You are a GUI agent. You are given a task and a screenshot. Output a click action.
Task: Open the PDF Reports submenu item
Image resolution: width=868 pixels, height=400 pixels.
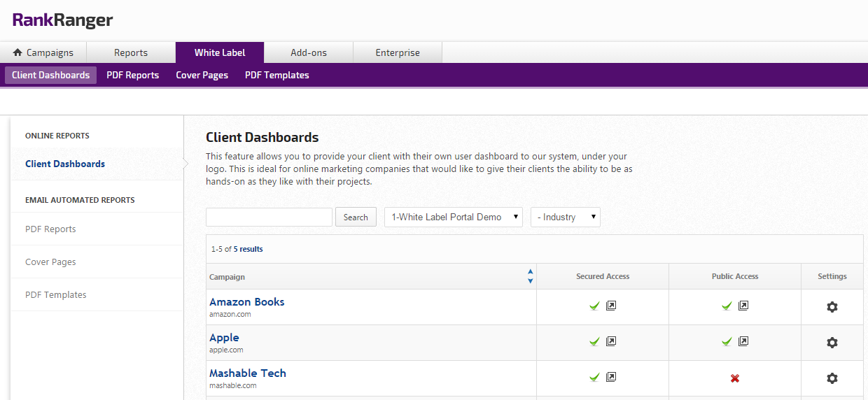point(132,75)
